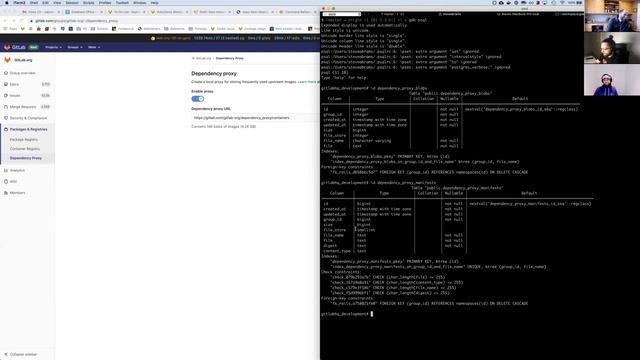Click the bottom participant video thumbnail
This screenshot has width=640, height=360.
[612, 80]
